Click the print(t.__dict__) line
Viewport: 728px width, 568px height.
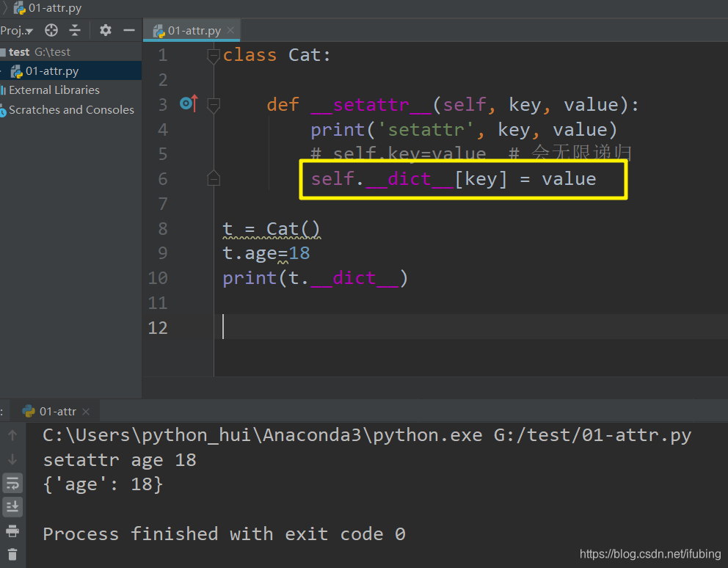316,278
